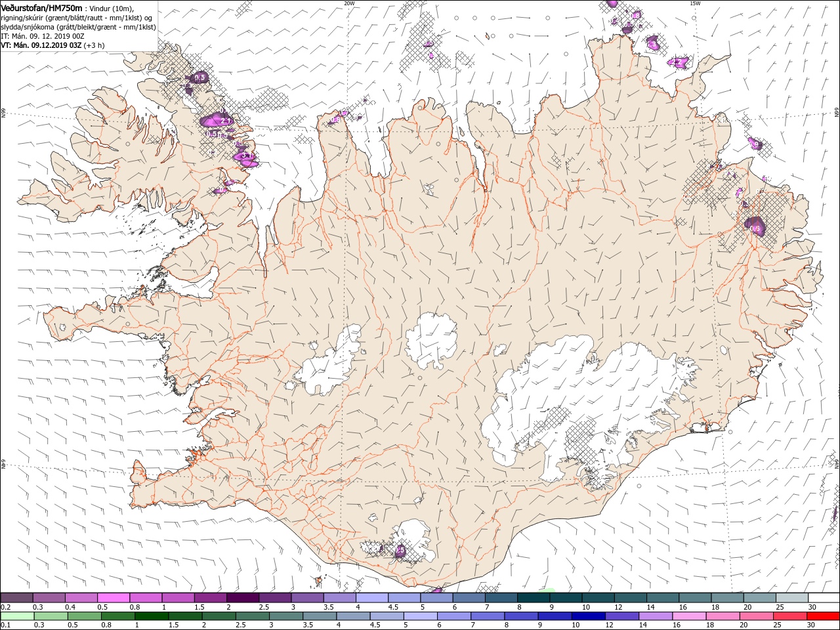840x630 pixels.
Task: Click lower legend swatch between 4.5 and 5
Action: click(387, 617)
